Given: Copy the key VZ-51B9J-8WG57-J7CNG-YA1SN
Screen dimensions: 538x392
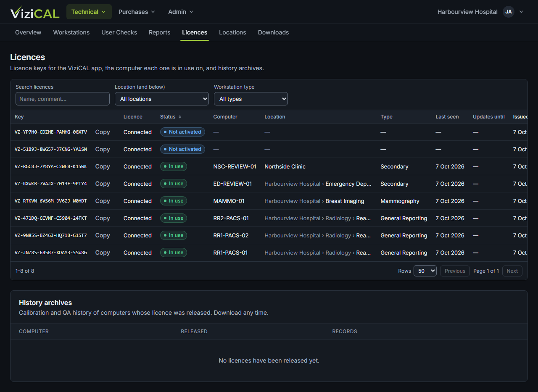Looking at the screenshot, I should [103, 149].
